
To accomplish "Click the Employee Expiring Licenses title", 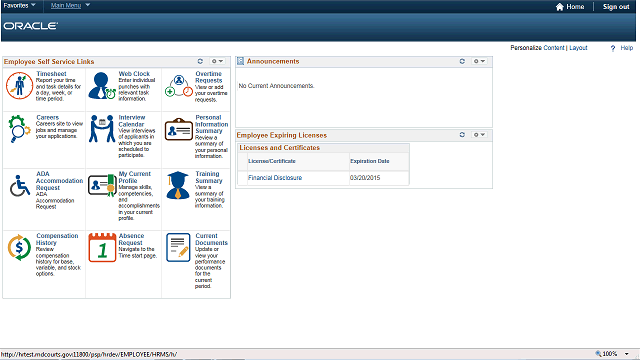I will (282, 135).
